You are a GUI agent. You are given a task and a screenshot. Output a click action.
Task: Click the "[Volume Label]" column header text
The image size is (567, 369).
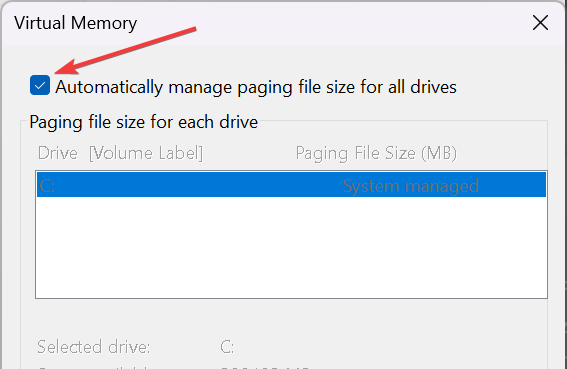[x=146, y=153]
